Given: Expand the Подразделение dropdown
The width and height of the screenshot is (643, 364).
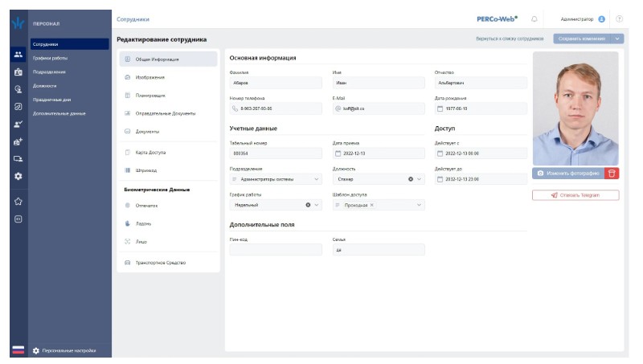Looking at the screenshot, I should 316,179.
